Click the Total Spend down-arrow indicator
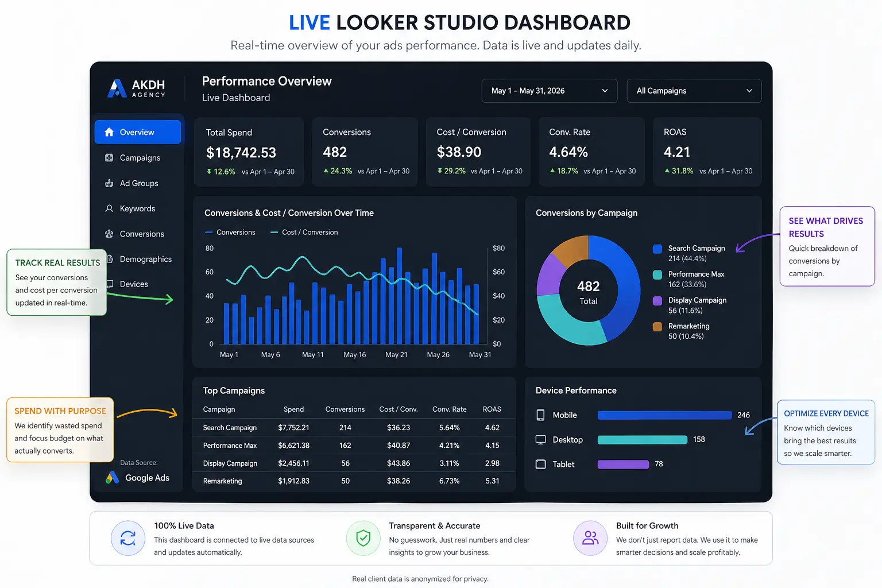The width and height of the screenshot is (882, 588). point(209,172)
